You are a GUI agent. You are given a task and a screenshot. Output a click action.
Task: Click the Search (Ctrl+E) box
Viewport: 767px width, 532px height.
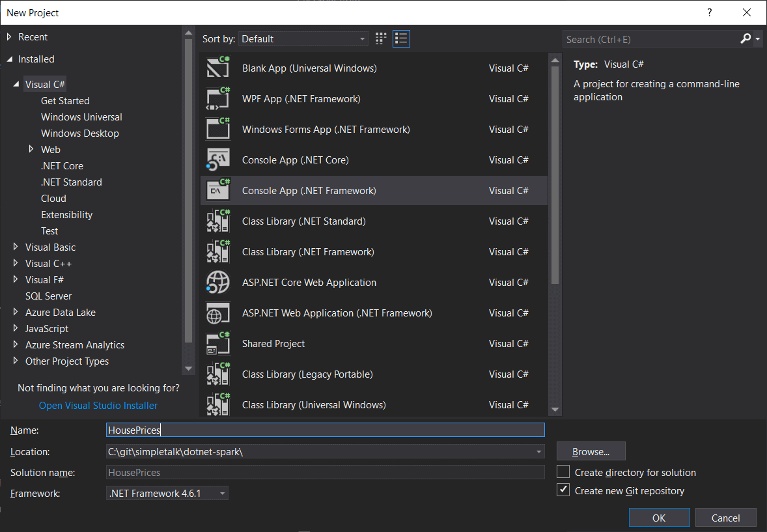[650, 39]
